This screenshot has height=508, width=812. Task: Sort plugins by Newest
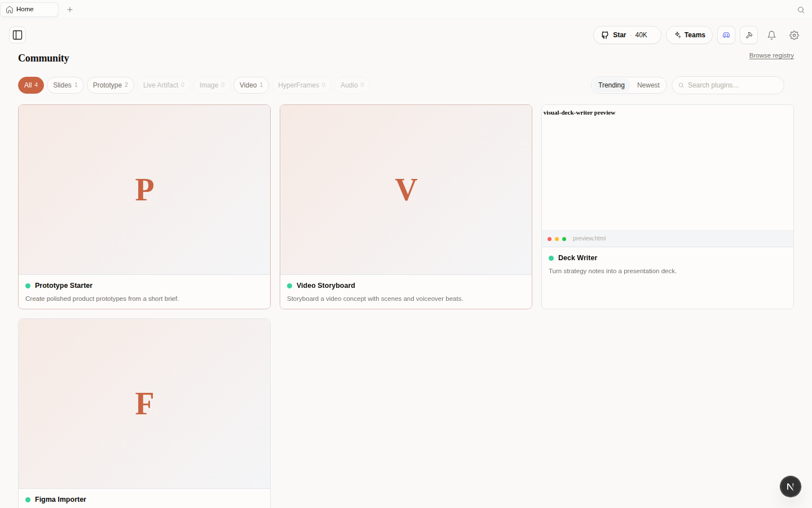648,85
